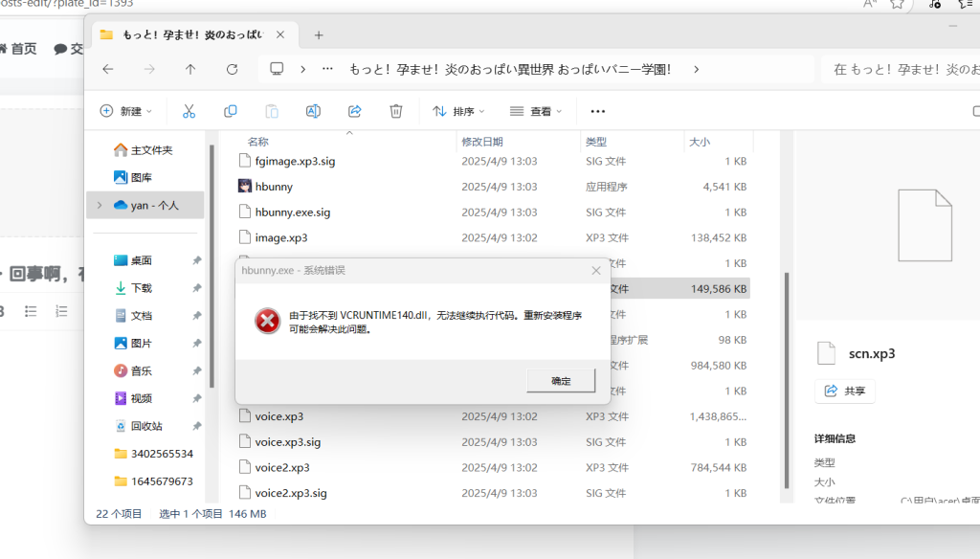Click the cut scissors icon in toolbar
This screenshot has height=559, width=980.
click(x=189, y=111)
